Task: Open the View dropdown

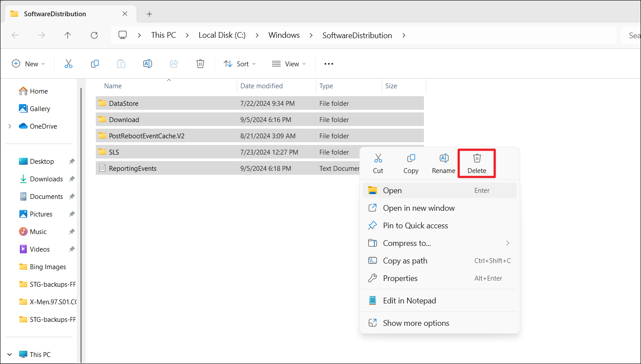Action: tap(289, 64)
